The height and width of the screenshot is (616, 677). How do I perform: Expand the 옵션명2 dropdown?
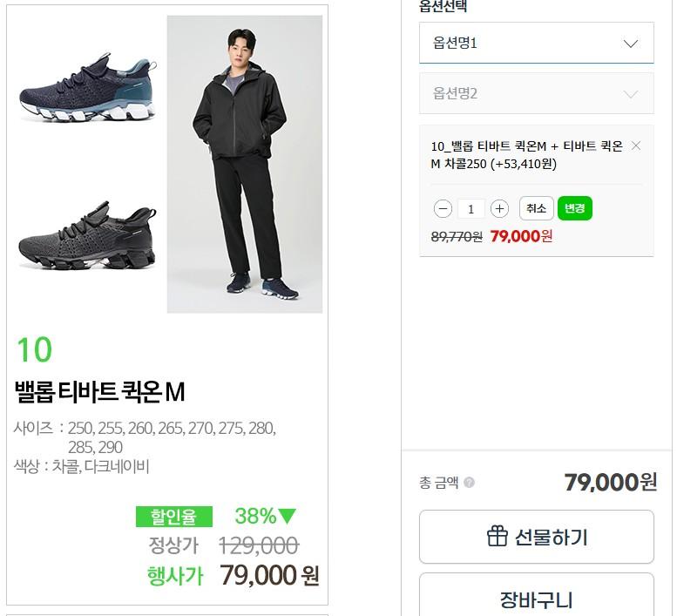536,93
